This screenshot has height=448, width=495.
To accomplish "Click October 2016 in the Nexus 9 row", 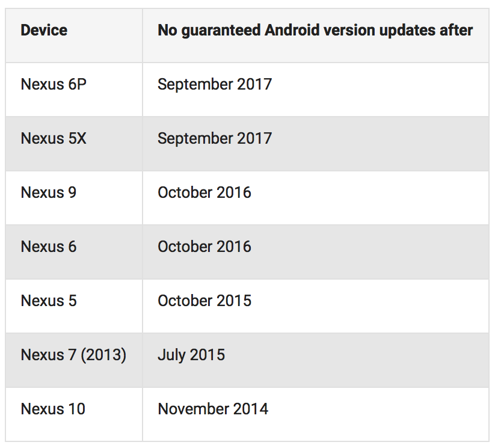I will click(204, 192).
